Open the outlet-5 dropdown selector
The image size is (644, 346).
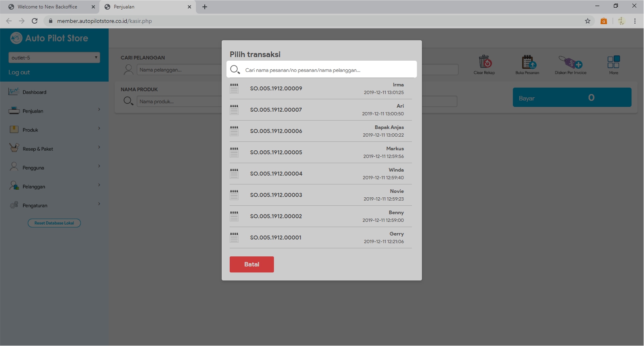coord(54,57)
